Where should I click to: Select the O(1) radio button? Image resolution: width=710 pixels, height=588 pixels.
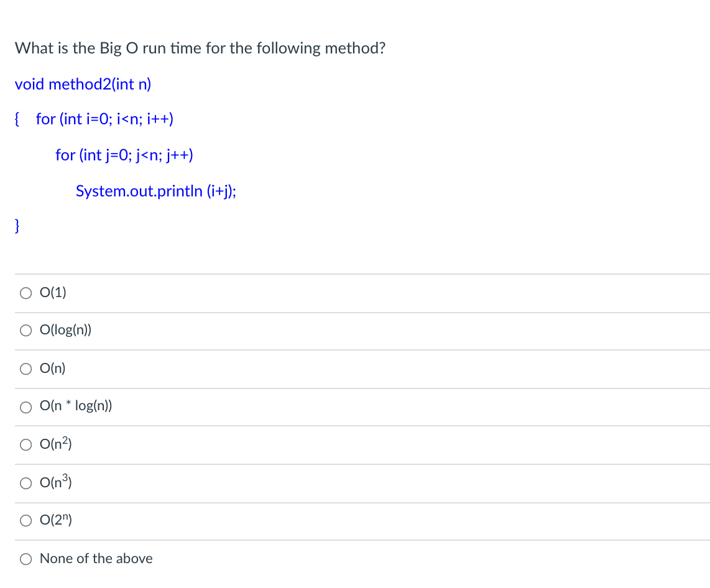click(26, 293)
